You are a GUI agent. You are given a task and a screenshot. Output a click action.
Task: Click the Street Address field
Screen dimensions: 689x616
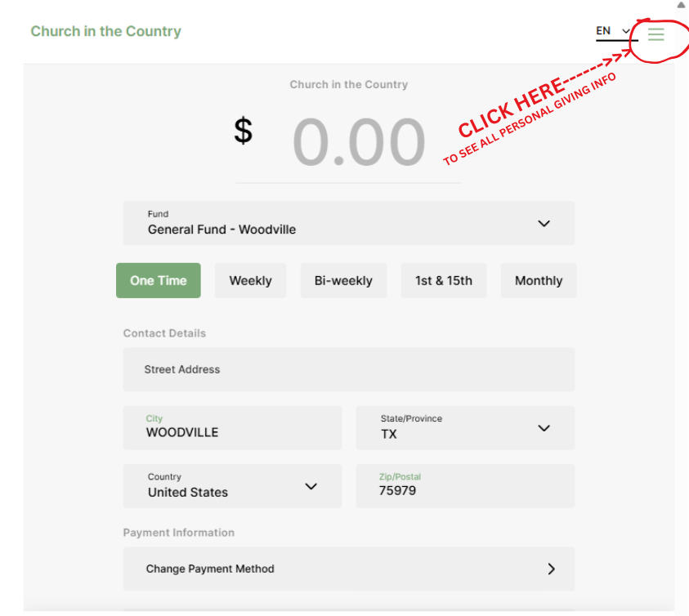coord(348,369)
